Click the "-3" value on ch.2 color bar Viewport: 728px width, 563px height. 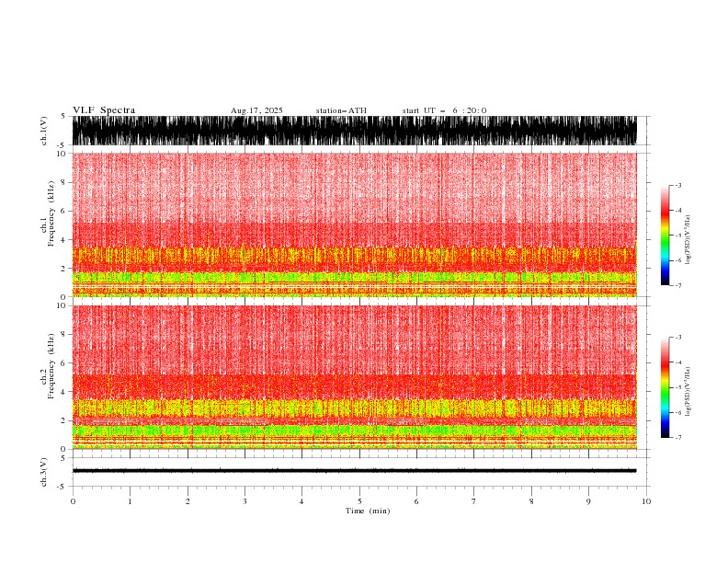tap(677, 338)
